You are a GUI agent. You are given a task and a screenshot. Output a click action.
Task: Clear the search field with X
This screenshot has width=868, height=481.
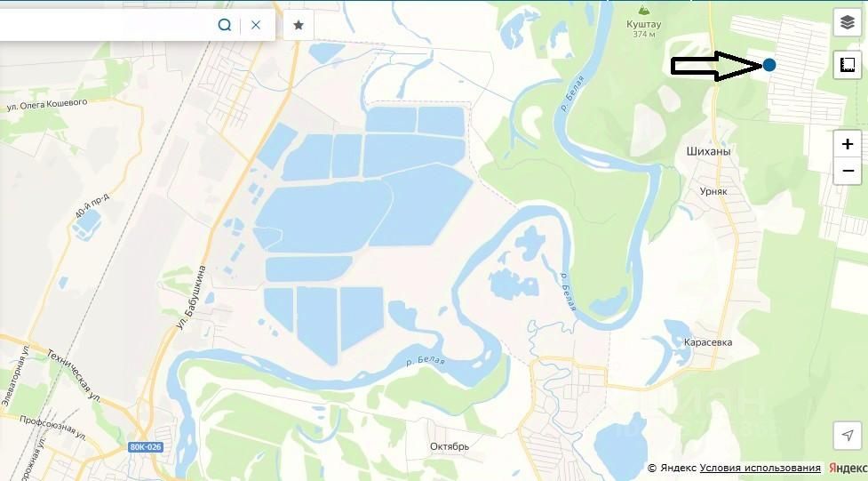point(255,25)
